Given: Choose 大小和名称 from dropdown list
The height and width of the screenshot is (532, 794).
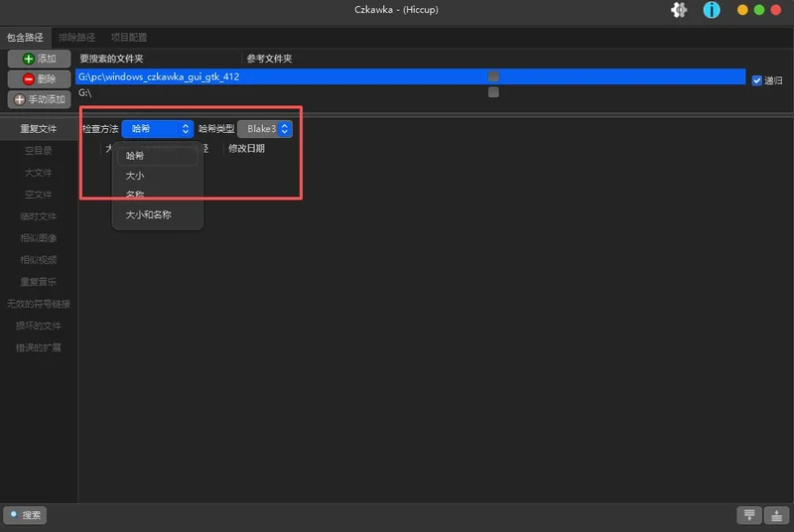Looking at the screenshot, I should 148,215.
